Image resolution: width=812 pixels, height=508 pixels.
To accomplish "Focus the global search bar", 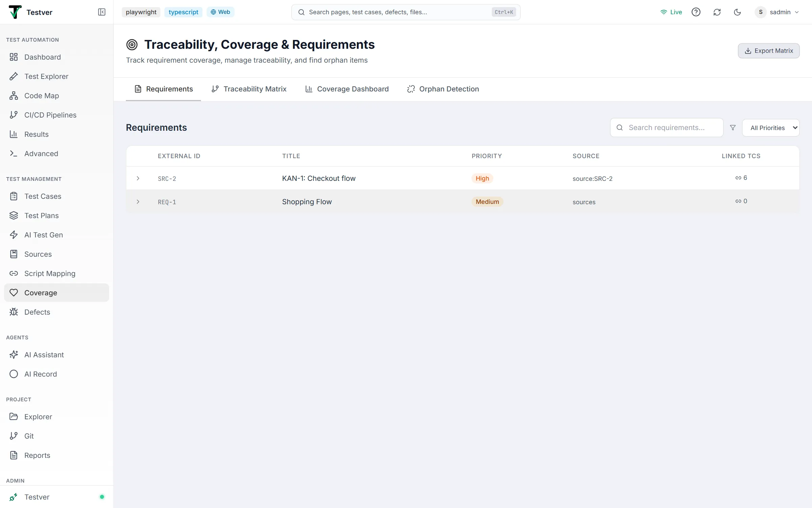I will 406,12.
